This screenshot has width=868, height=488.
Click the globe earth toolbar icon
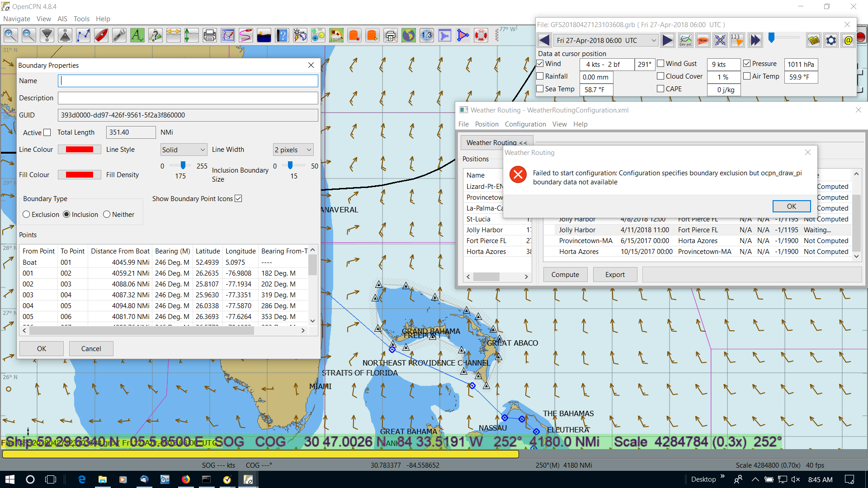click(x=409, y=35)
